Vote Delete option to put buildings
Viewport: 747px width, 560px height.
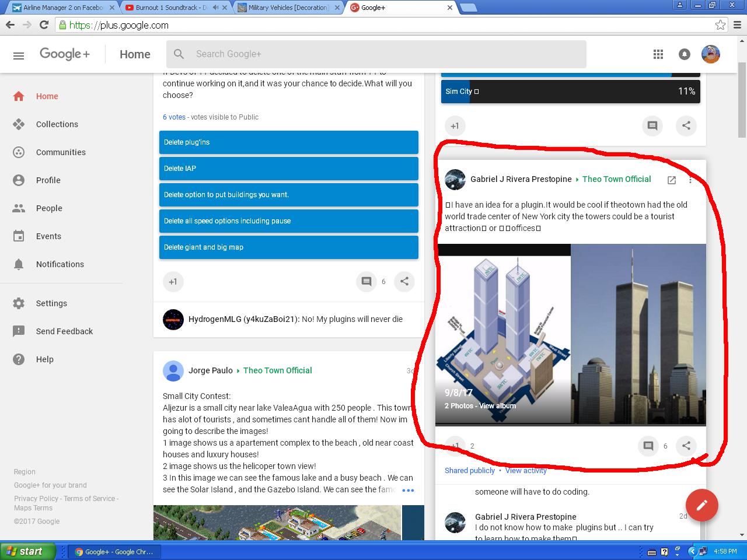tap(289, 195)
